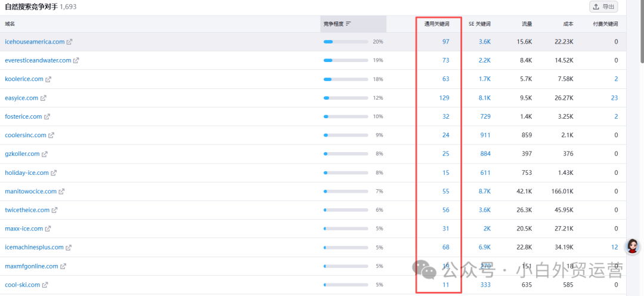The height and width of the screenshot is (296, 644).
Task: Open external link icon beside icemachinesplus.com
Action: pyautogui.click(x=69, y=248)
